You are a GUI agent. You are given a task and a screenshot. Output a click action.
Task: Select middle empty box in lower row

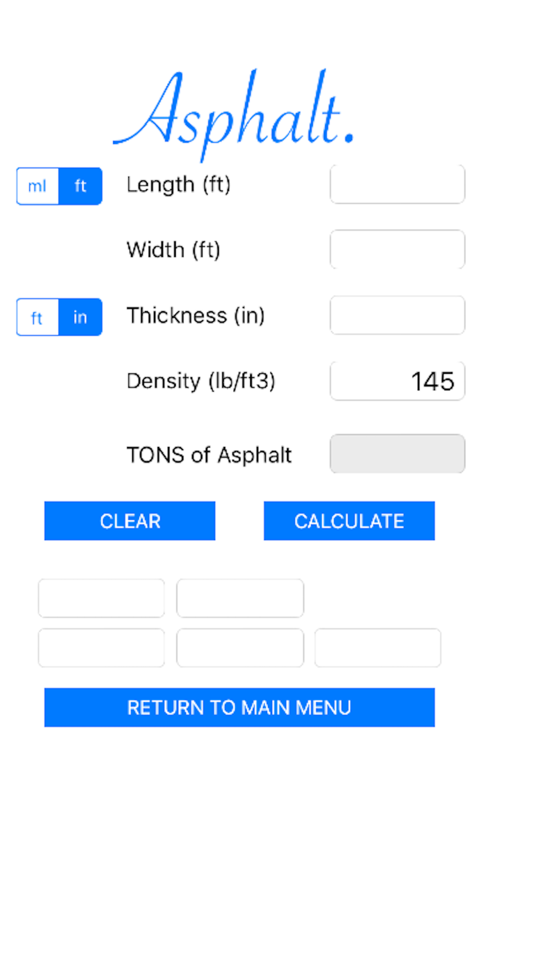click(x=240, y=648)
